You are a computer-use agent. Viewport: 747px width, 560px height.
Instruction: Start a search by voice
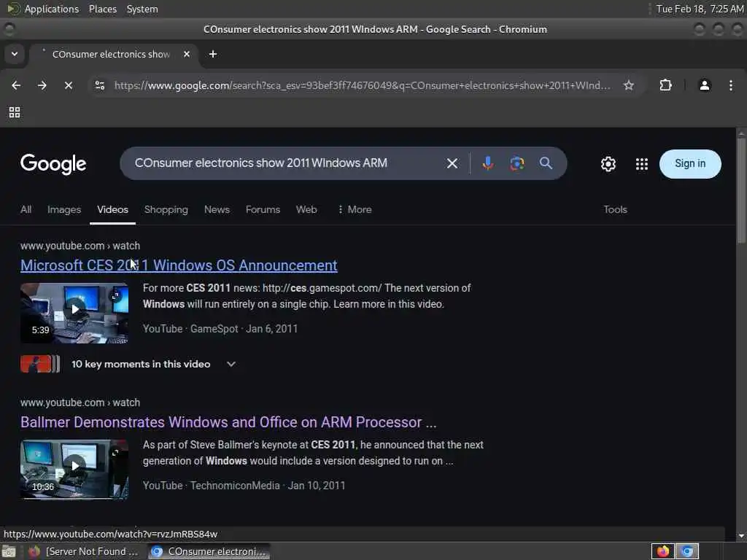487,163
